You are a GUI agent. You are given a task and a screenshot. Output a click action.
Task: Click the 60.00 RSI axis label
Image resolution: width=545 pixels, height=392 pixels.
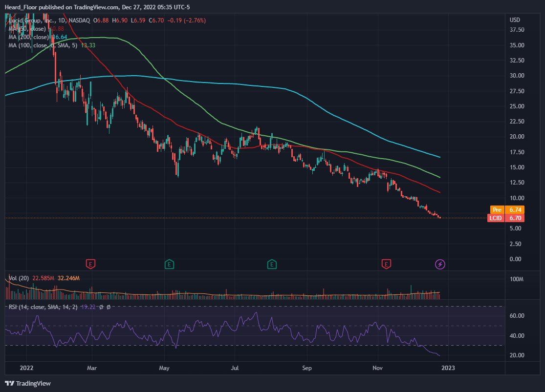(x=517, y=316)
